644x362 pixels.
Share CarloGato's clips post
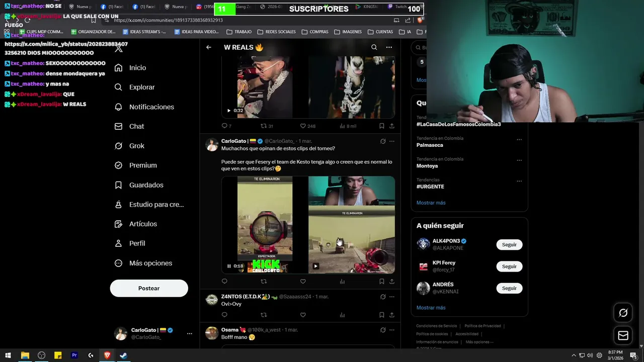pos(392,282)
